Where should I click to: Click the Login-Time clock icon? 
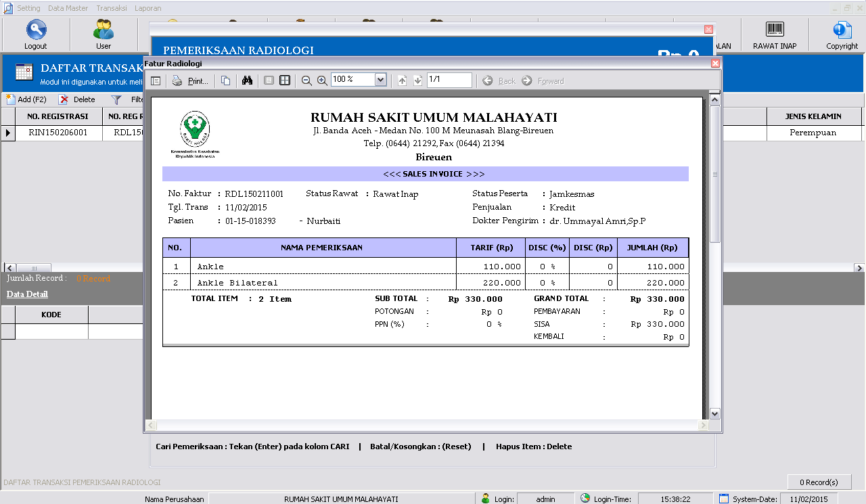coord(585,499)
